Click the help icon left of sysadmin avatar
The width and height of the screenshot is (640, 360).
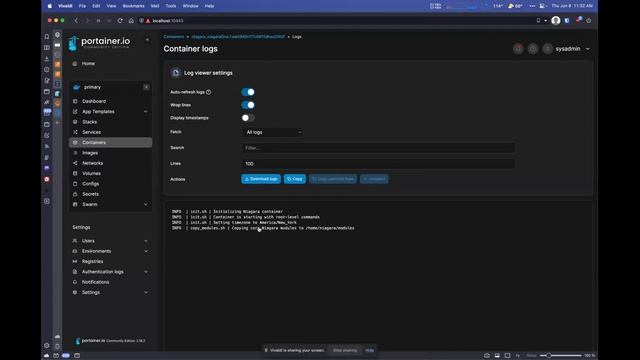point(533,49)
